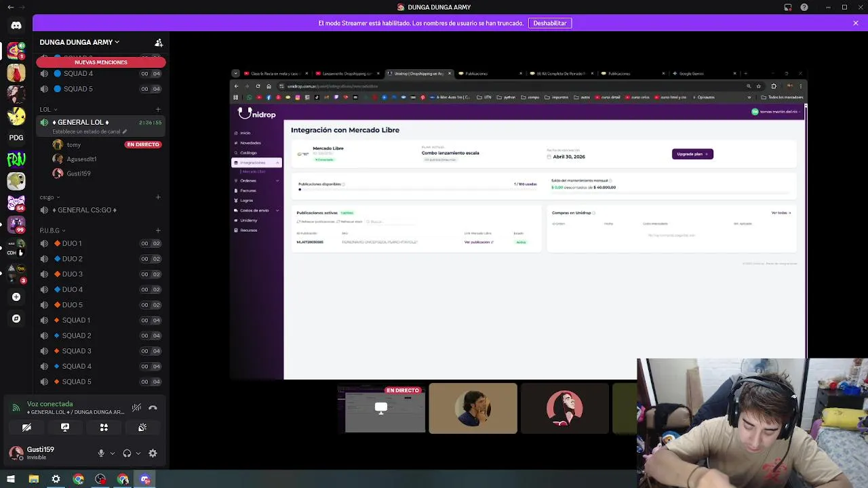Open the Discover servers compass icon
The image size is (868, 488).
(16, 319)
